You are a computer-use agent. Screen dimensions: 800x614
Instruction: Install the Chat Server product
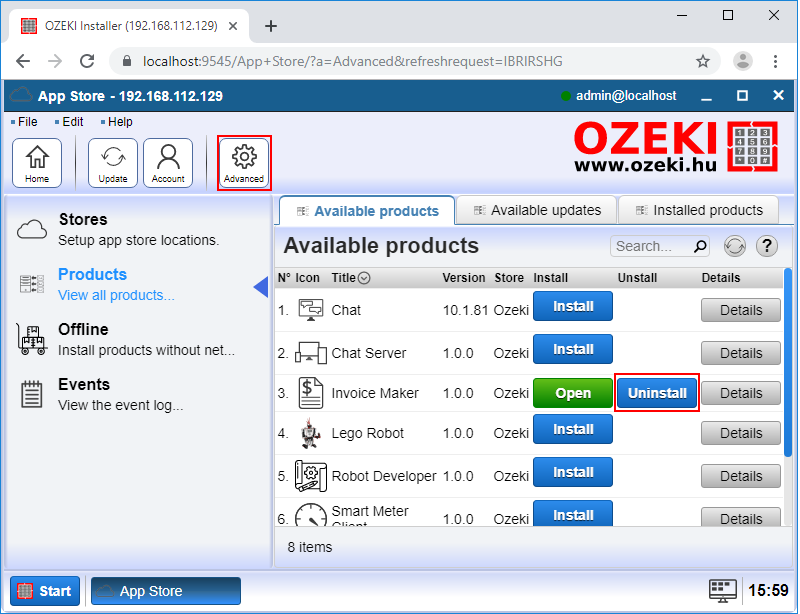[573, 349]
